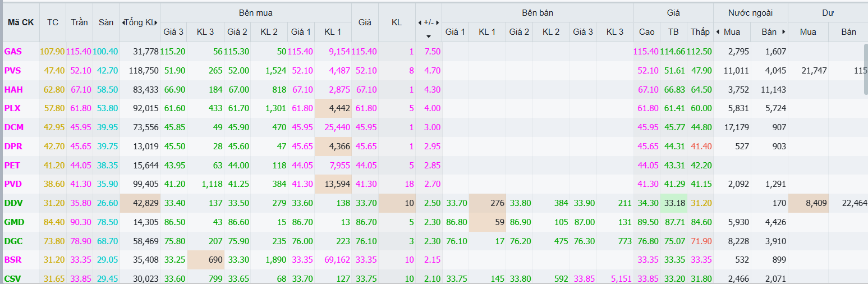Open the PVS ticker link
The image size is (868, 284).
[x=13, y=71]
